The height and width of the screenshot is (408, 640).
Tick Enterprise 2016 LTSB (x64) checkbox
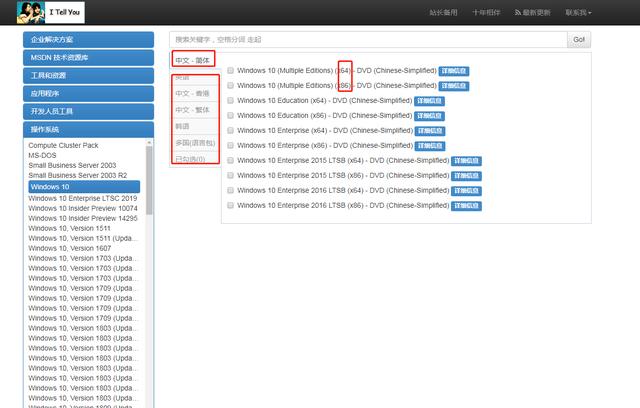(x=230, y=191)
